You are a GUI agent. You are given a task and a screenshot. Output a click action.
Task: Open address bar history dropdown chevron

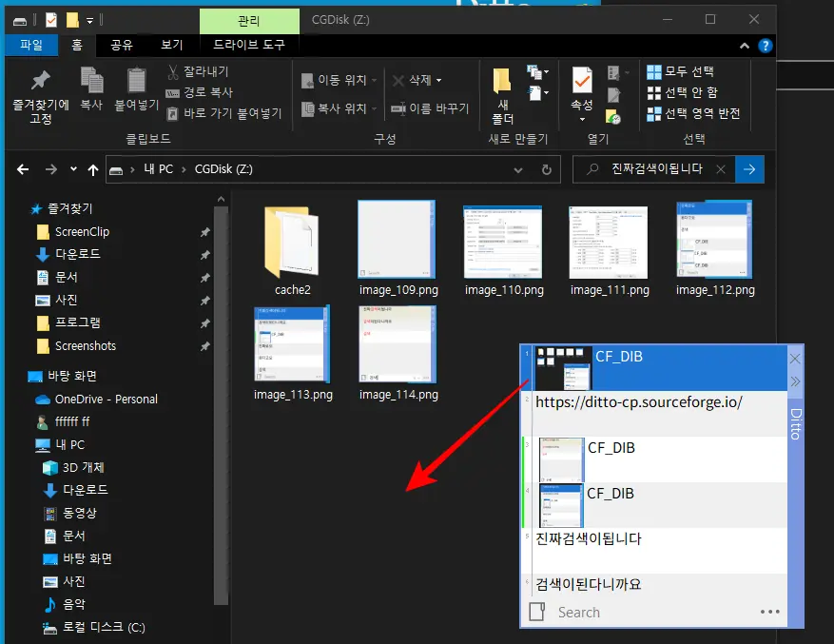(518, 170)
